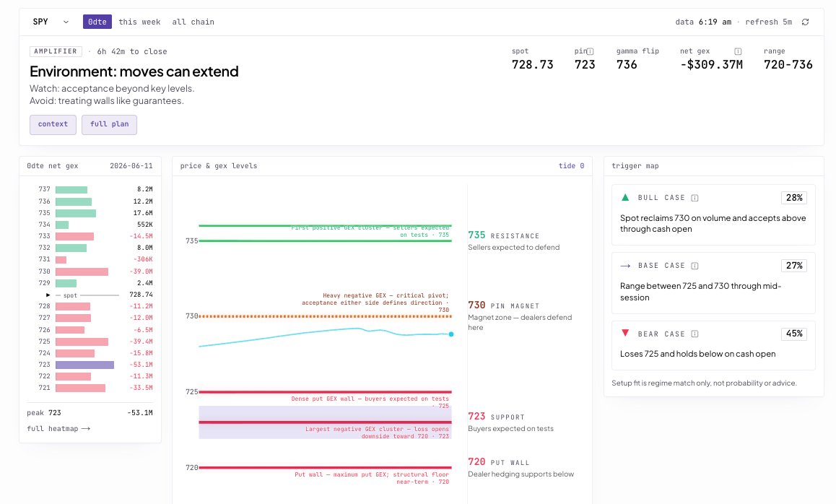Click the 735 RESISTANCE level label
The height and width of the screenshot is (504, 836).
click(x=503, y=235)
